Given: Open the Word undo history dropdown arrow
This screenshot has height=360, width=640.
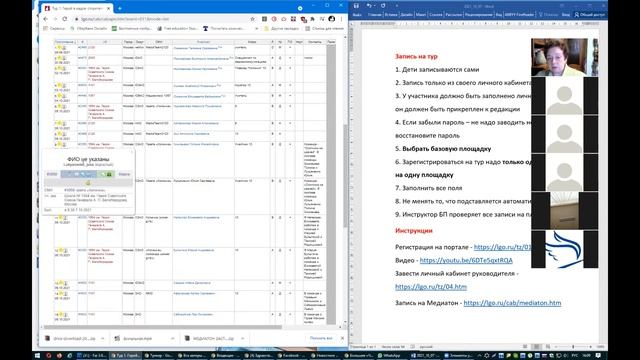Looking at the screenshot, I should point(374,6).
